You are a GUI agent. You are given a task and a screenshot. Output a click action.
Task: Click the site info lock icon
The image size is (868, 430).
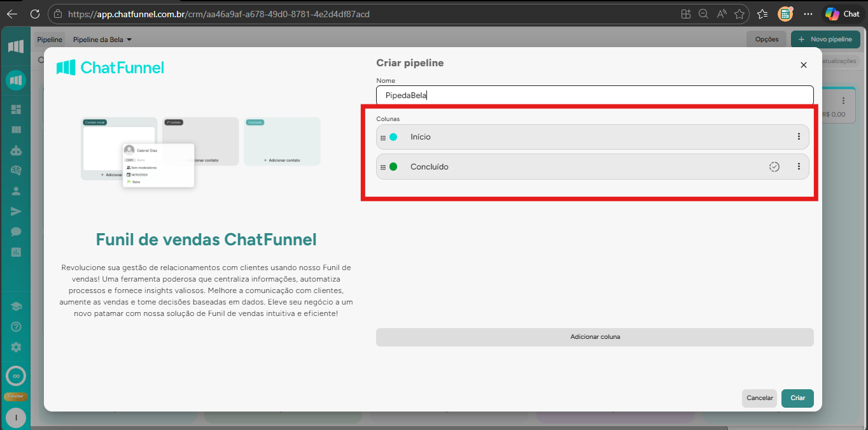pyautogui.click(x=59, y=13)
